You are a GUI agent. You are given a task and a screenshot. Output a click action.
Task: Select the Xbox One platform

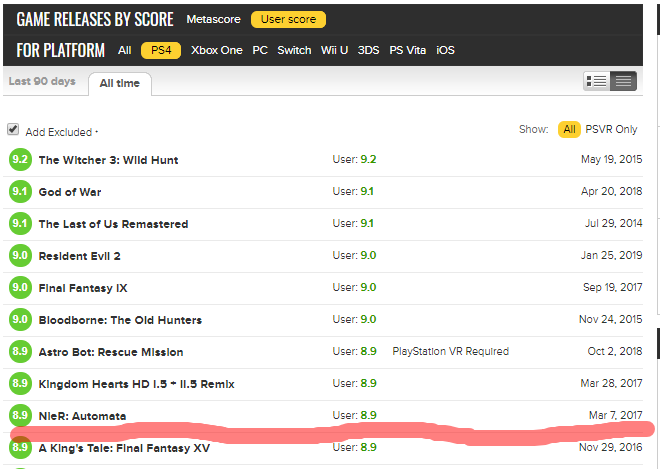[x=217, y=50]
